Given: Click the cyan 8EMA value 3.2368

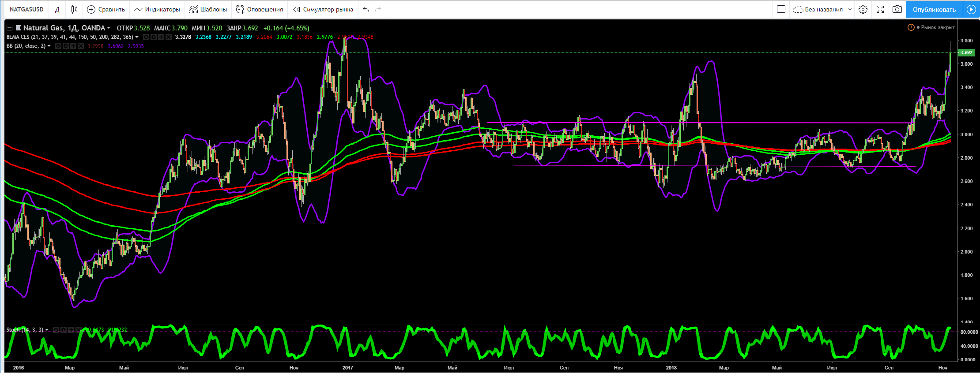Looking at the screenshot, I should point(204,37).
